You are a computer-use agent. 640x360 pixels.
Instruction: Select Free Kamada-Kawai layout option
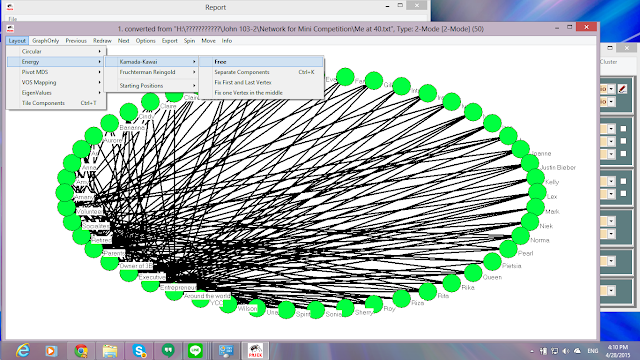[x=262, y=62]
